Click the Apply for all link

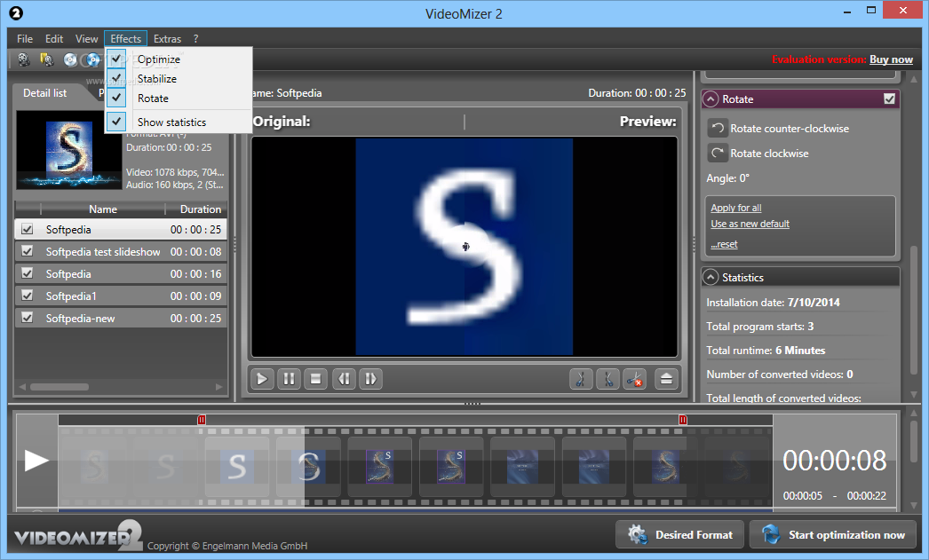click(x=736, y=208)
